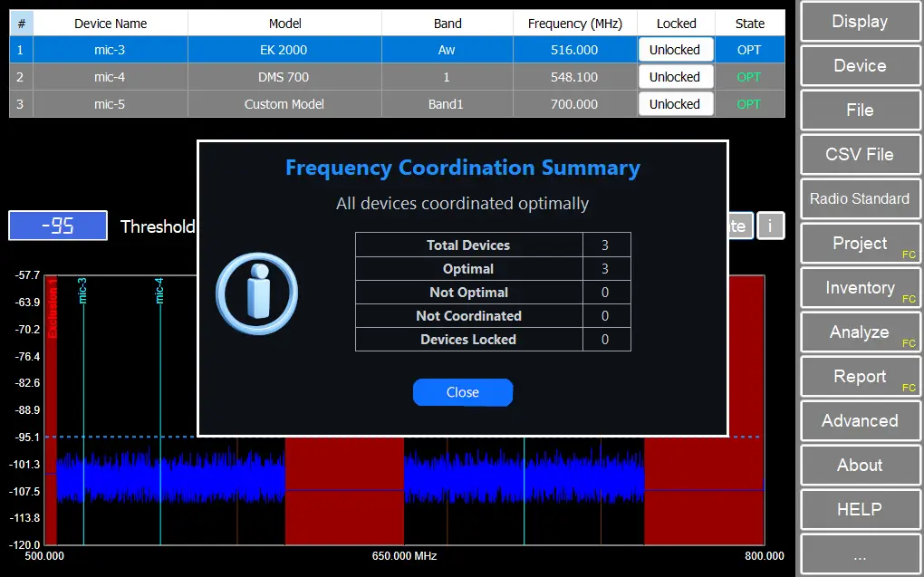Image resolution: width=924 pixels, height=577 pixels.
Task: Open the Project menu
Action: pos(859,244)
